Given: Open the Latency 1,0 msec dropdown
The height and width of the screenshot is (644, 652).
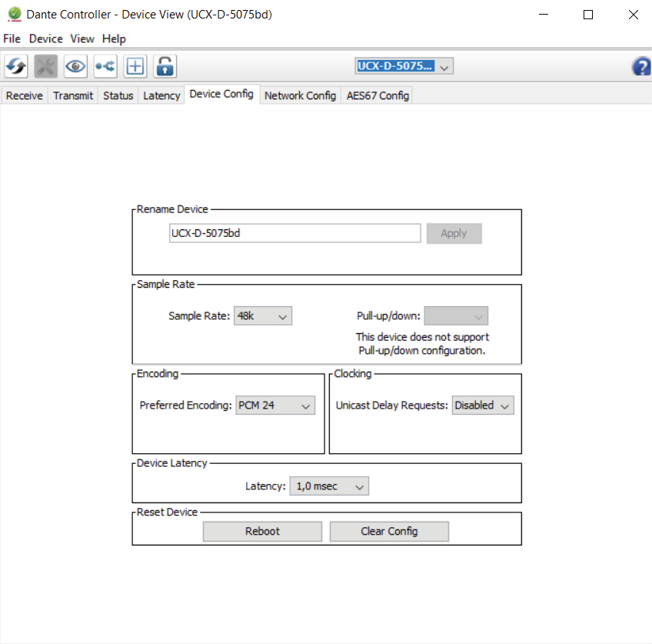Looking at the screenshot, I should [x=329, y=486].
